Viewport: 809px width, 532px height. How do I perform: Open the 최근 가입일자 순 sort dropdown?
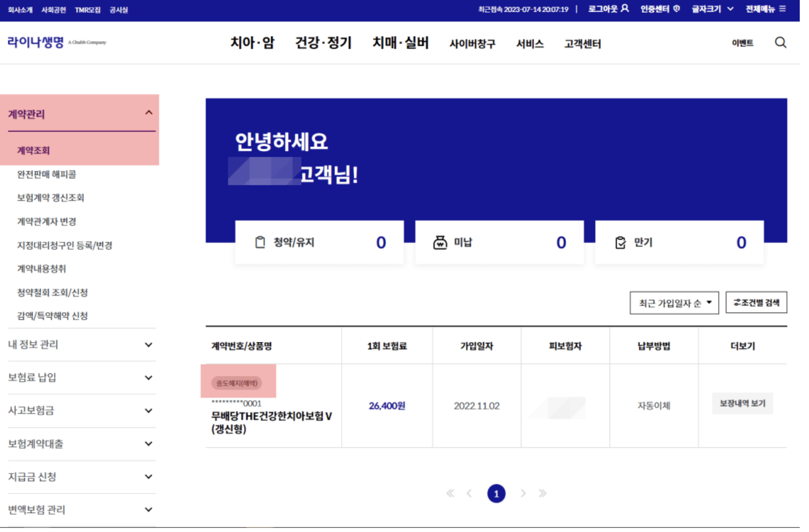674,303
